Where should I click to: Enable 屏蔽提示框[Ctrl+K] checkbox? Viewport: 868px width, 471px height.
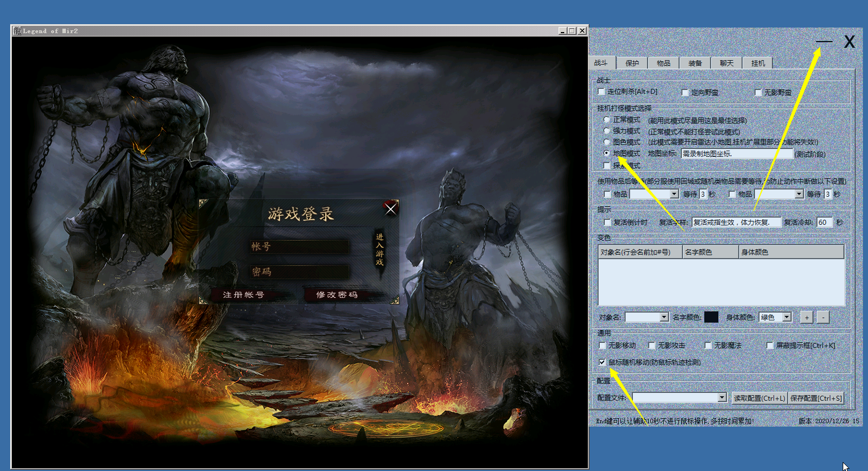pyautogui.click(x=770, y=345)
